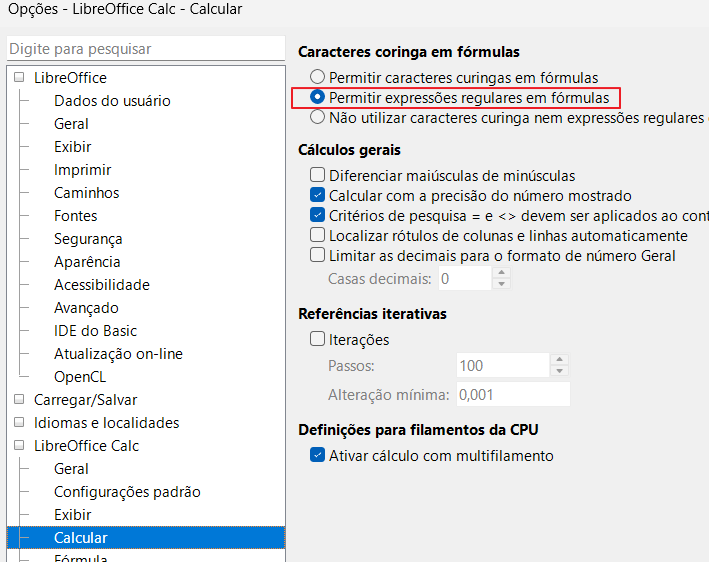Select IDE do Basic in the tree
Screen dimensions: 709x562
pos(95,331)
